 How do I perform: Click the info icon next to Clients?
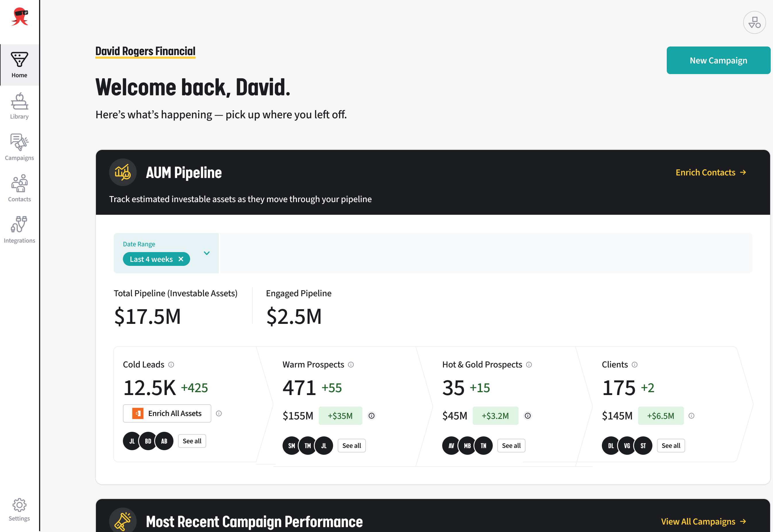pyautogui.click(x=634, y=365)
